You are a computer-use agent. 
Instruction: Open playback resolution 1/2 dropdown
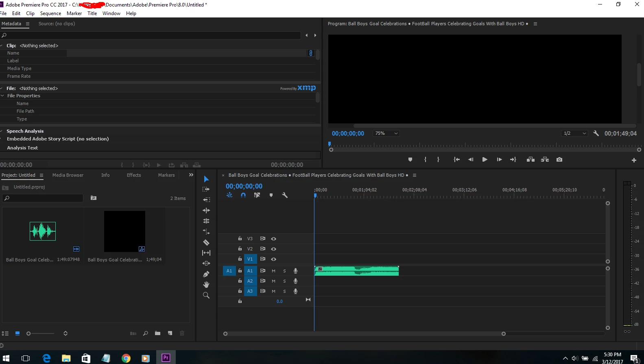coord(574,133)
